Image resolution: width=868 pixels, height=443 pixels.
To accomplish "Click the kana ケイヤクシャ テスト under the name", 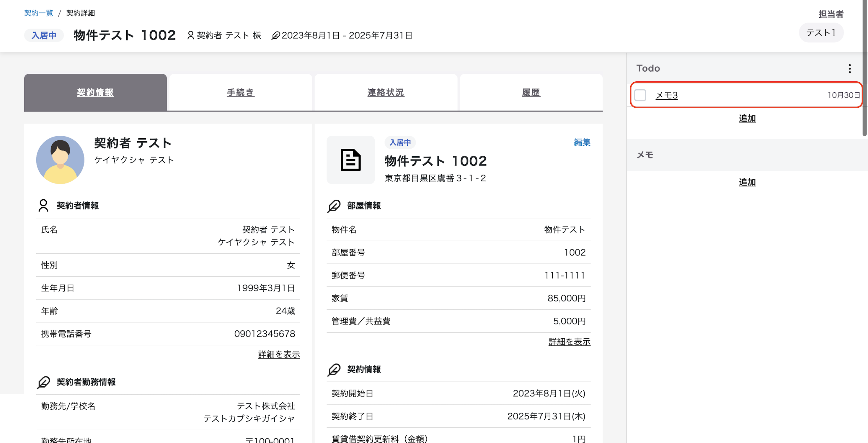I will [x=134, y=160].
